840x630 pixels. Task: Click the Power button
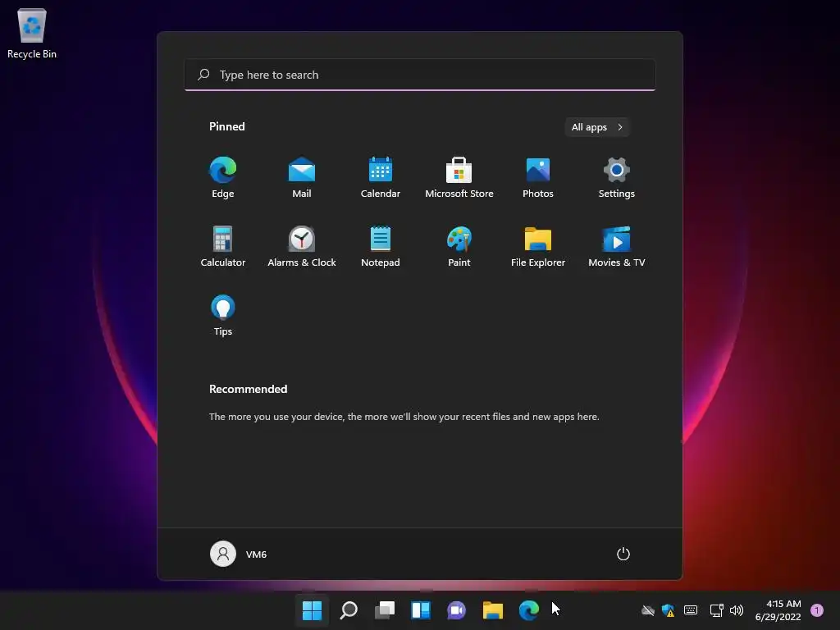click(x=623, y=554)
